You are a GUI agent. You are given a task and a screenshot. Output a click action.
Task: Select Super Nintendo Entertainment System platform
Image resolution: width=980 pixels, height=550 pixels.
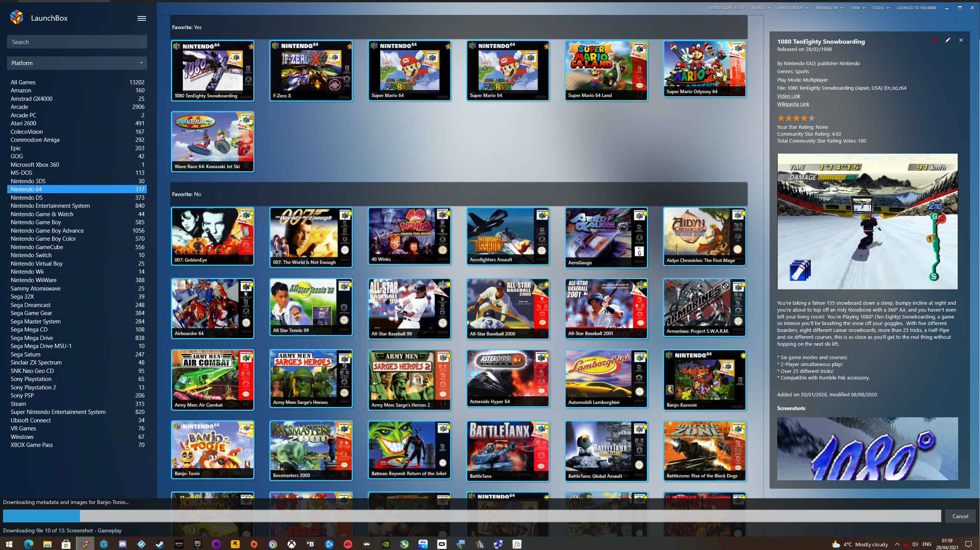[77, 412]
